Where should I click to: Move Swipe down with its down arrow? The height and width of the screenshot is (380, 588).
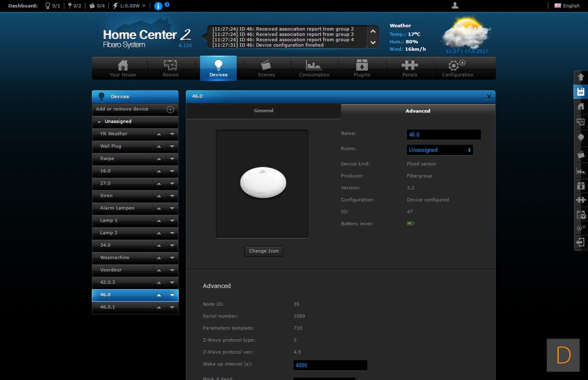[x=172, y=159]
